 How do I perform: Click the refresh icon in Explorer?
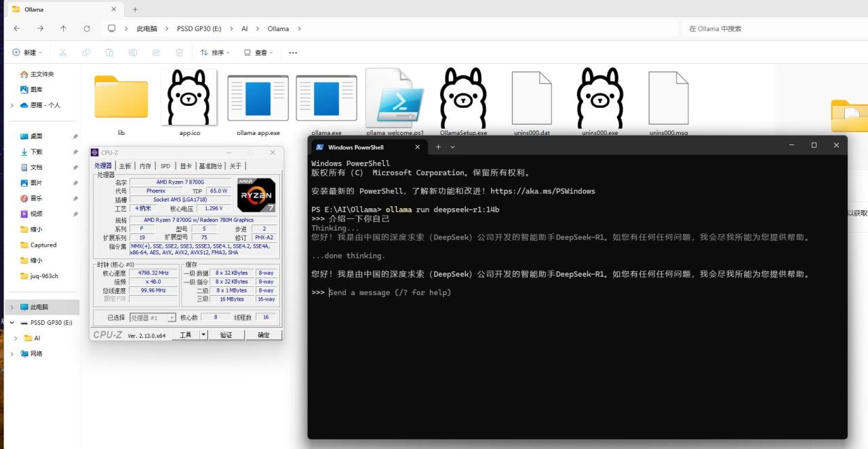(x=86, y=28)
